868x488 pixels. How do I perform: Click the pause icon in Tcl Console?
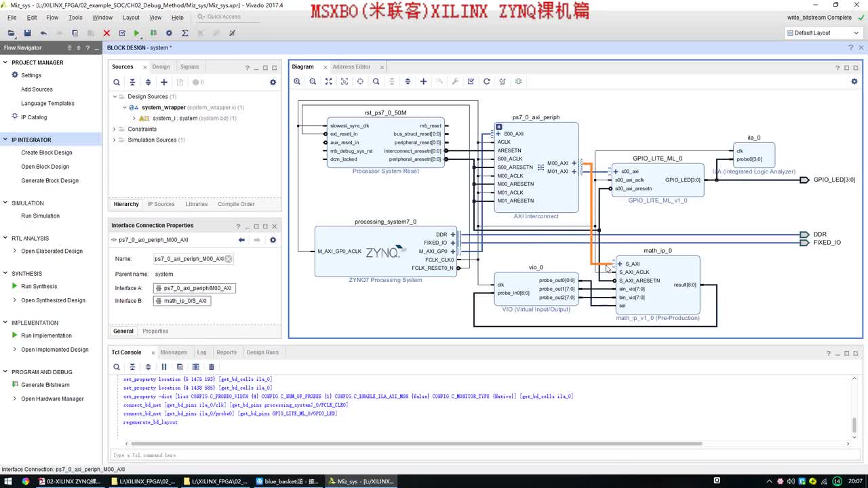pyautogui.click(x=163, y=367)
